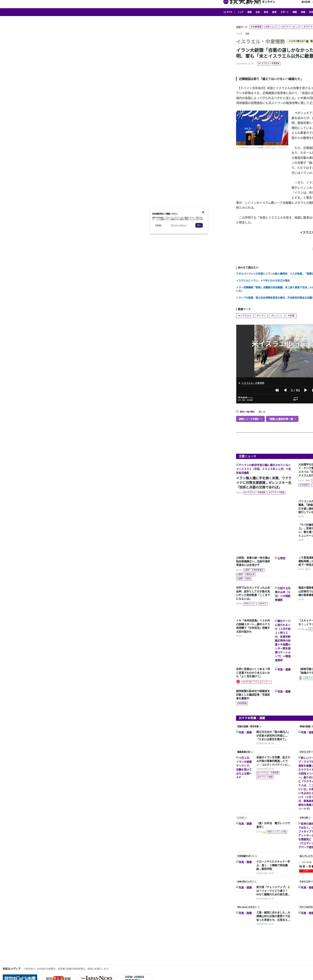Open 「国際」の最新記事一覧 button
This screenshot has width=313, height=980.
click(x=282, y=419)
